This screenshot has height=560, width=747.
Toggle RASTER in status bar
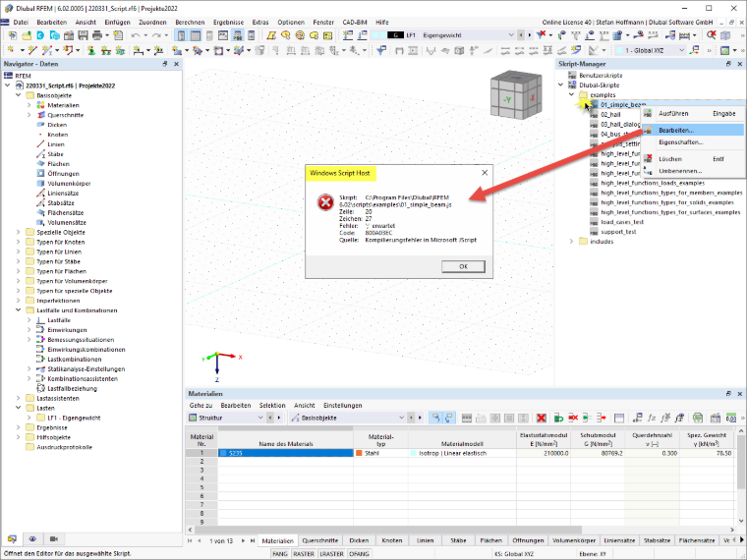pos(304,554)
